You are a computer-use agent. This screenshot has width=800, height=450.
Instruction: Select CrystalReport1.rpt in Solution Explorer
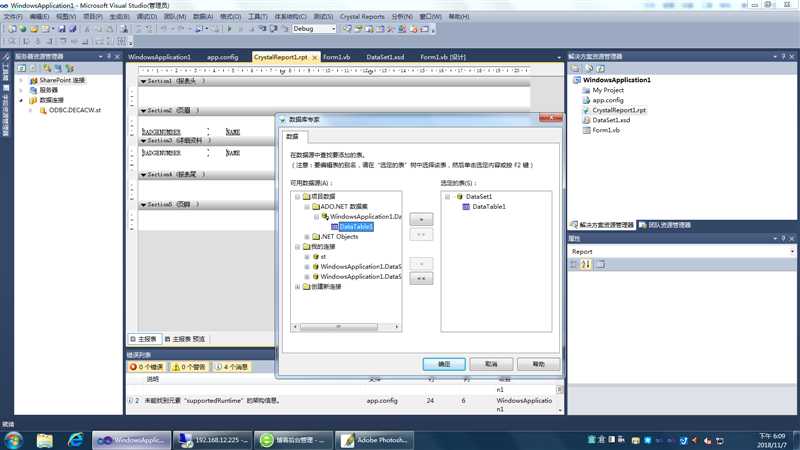(618, 110)
